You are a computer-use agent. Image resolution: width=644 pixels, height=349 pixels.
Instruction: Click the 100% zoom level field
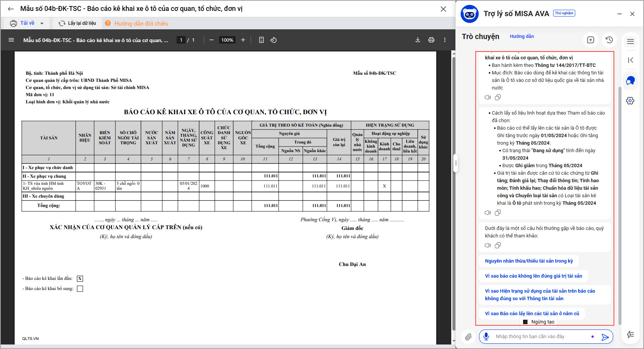point(227,40)
